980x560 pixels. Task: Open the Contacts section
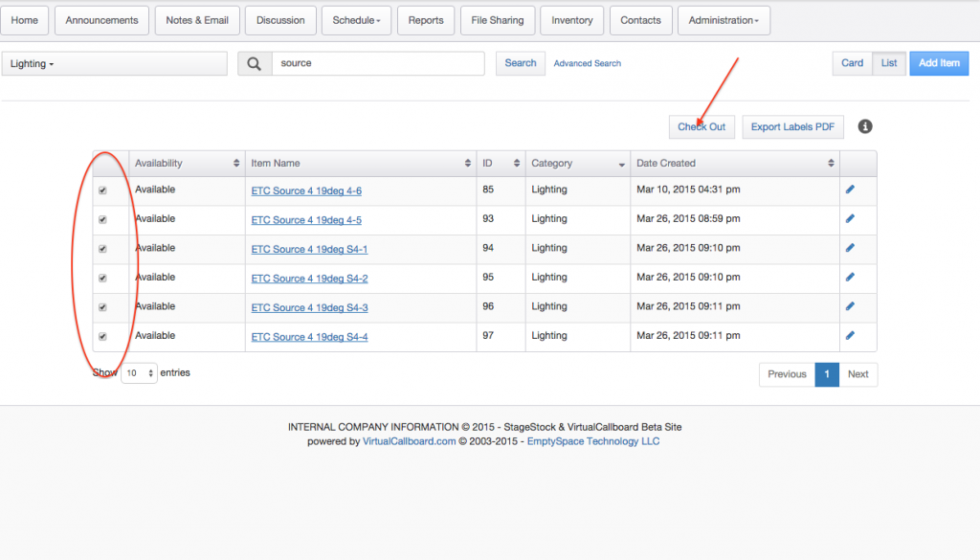tap(640, 21)
